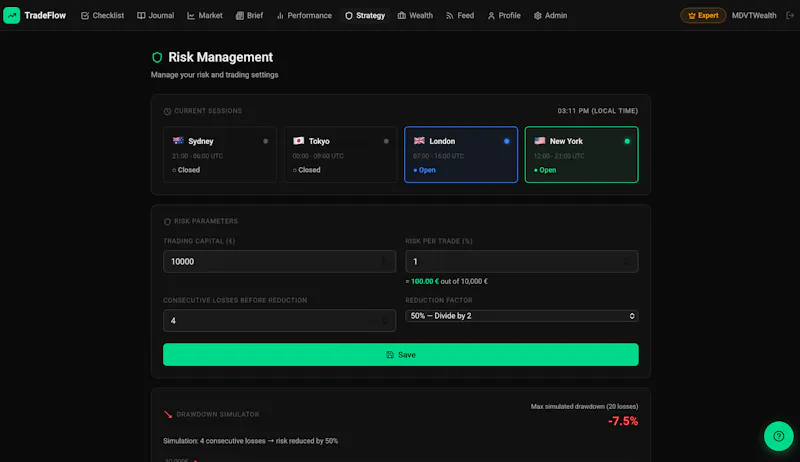
Task: Switch to Performance page
Action: (x=304, y=15)
